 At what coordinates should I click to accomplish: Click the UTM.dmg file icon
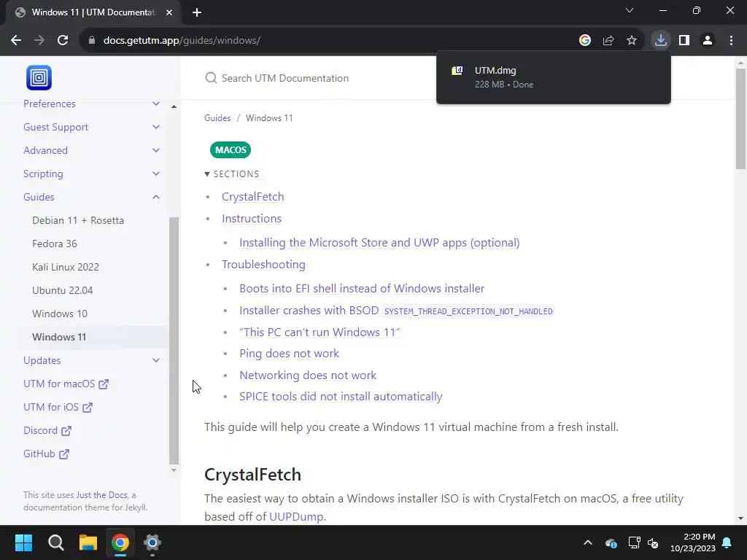coord(457,71)
